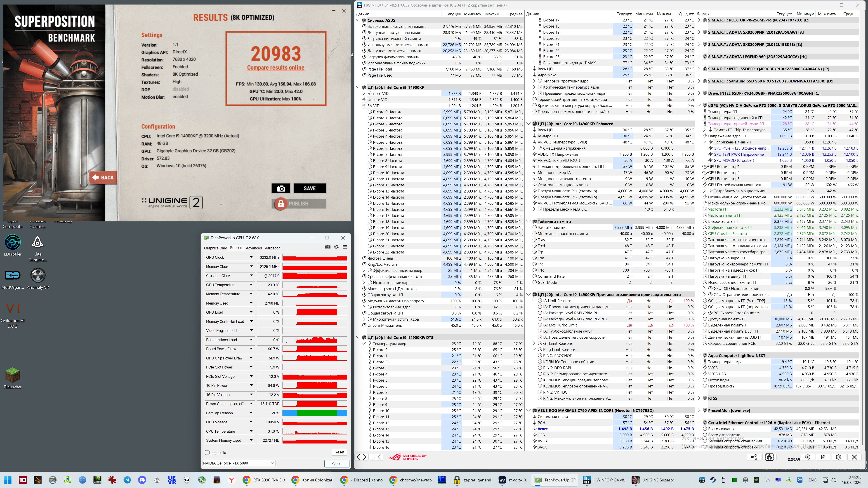Screen dimensions: 868x488
Task: Open HWiNFO fan control flame-chip icon
Action: tap(769, 457)
